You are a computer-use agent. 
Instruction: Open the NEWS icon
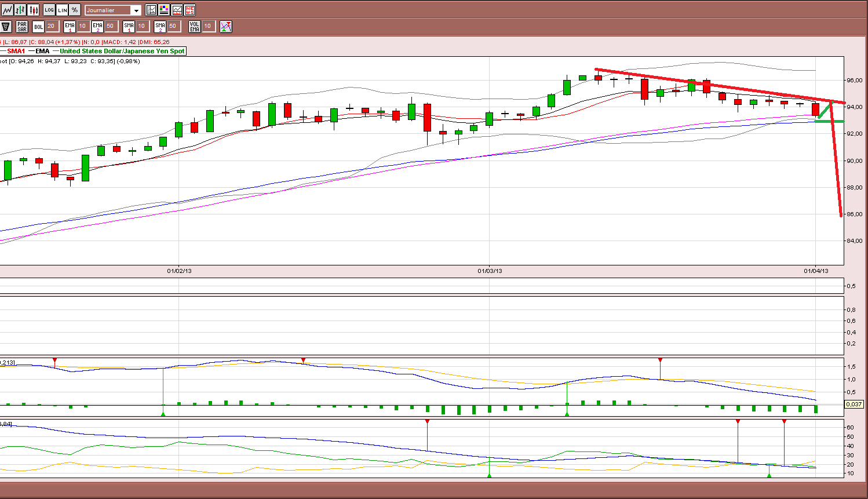click(x=189, y=10)
